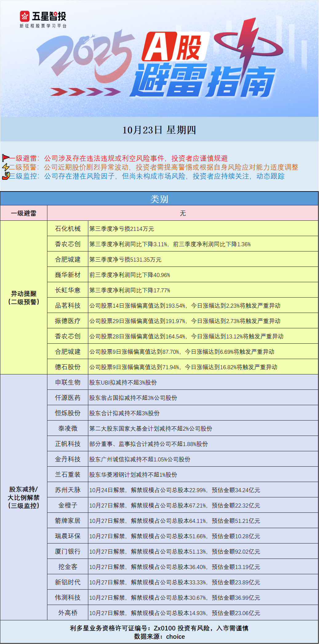The width and height of the screenshot is (319, 644).
Task: Click 新征程股票学习平台 tagline
Action: (43, 26)
